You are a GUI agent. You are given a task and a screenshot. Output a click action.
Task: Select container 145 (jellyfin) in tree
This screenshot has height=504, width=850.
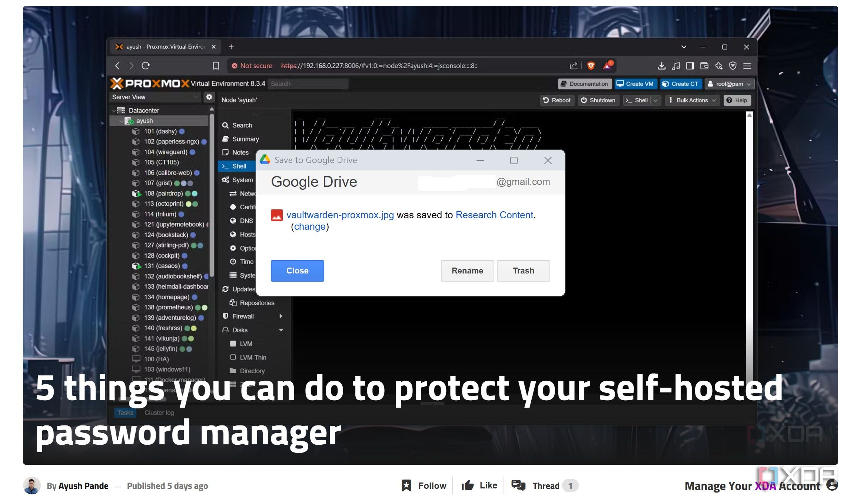coord(161,349)
